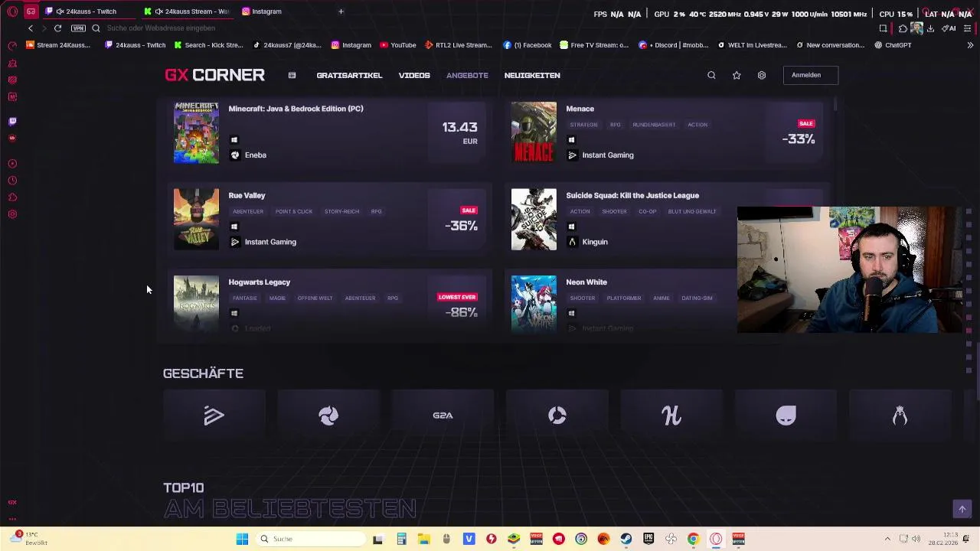This screenshot has width=980, height=551.
Task: Open Google Chrome from taskbar
Action: [693, 539]
